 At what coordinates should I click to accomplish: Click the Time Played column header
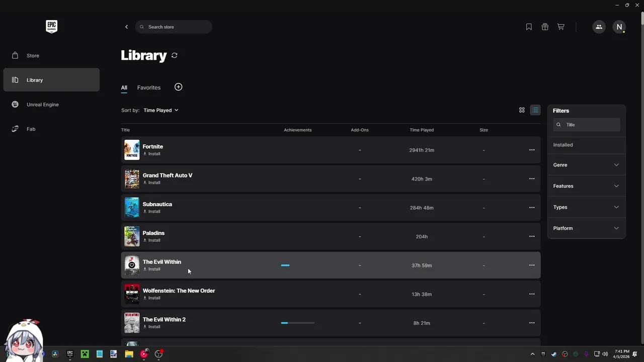[422, 130]
